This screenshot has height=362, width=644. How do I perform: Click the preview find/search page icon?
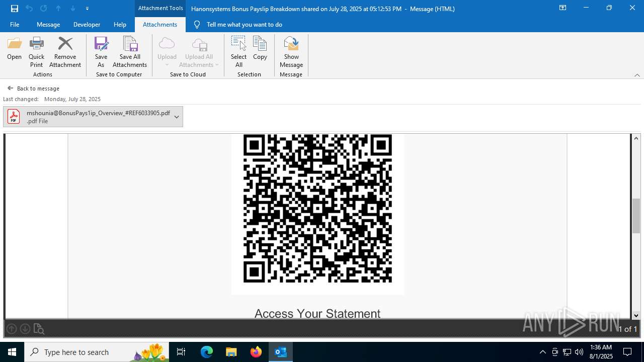pos(39,329)
